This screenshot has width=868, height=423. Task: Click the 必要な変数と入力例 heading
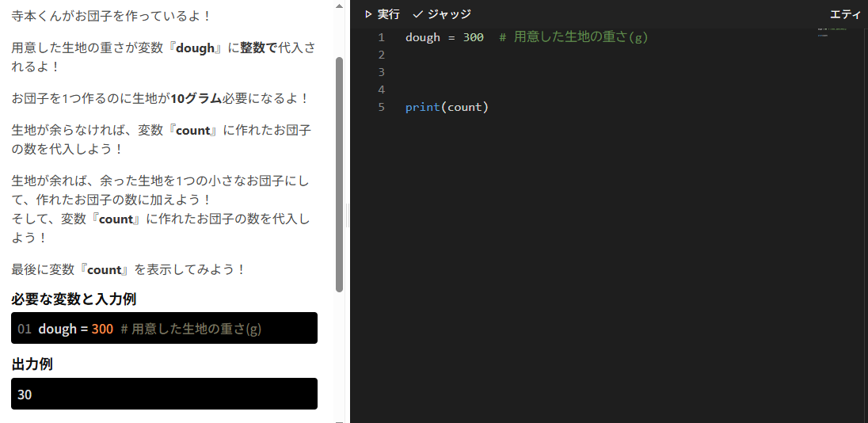[x=79, y=299]
